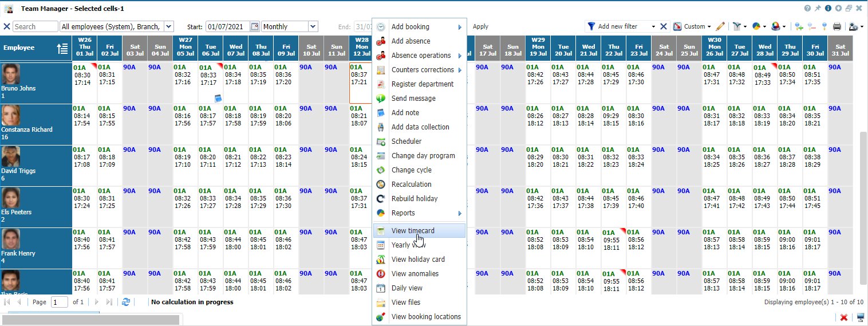
Task: Click the Search input field
Action: click(35, 26)
